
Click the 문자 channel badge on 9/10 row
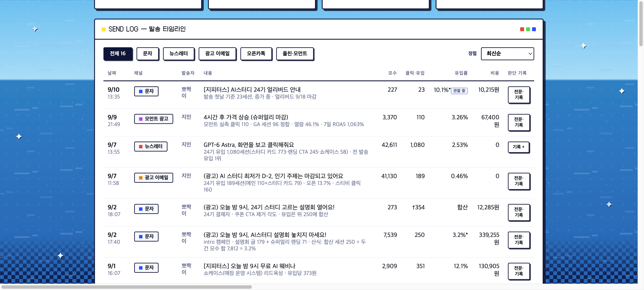[146, 91]
